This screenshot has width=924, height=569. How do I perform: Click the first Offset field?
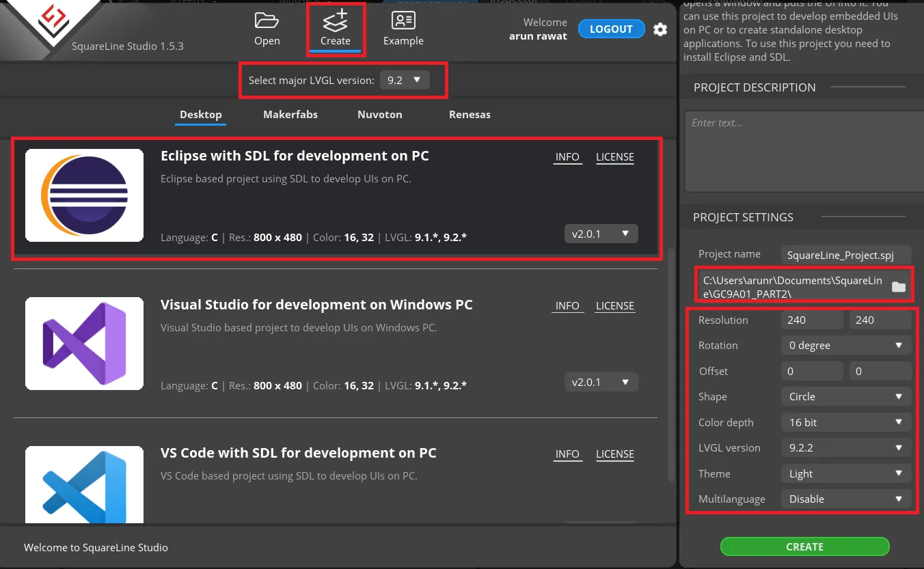[x=812, y=371]
